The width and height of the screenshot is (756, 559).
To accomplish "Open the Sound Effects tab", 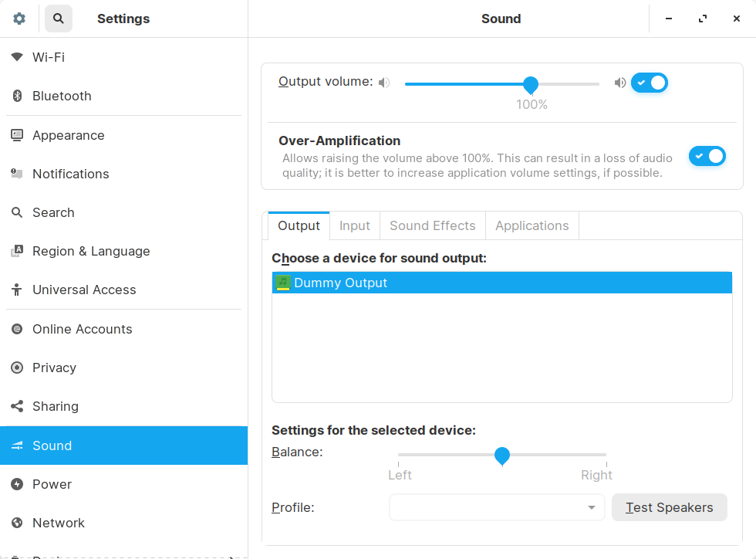I will pyautogui.click(x=432, y=225).
